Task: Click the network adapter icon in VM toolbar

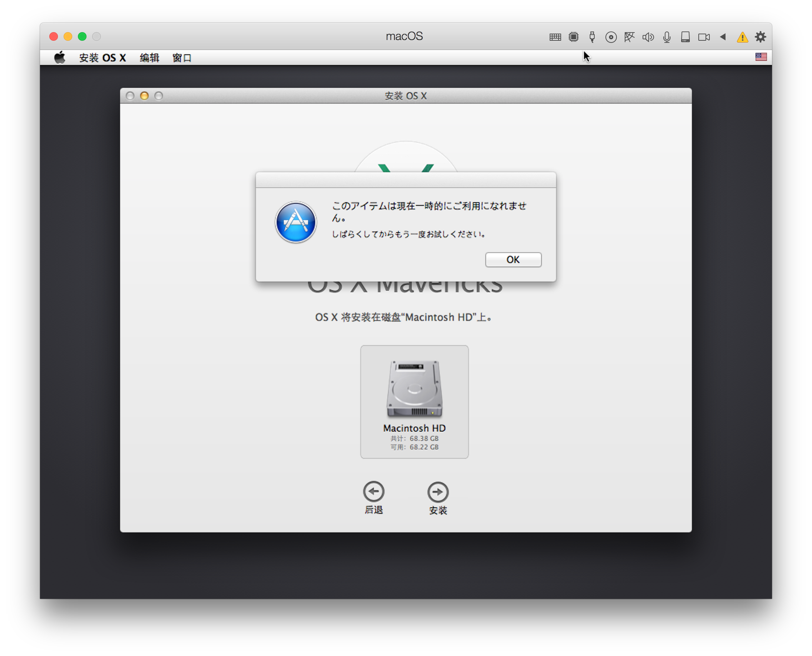Action: 629,37
